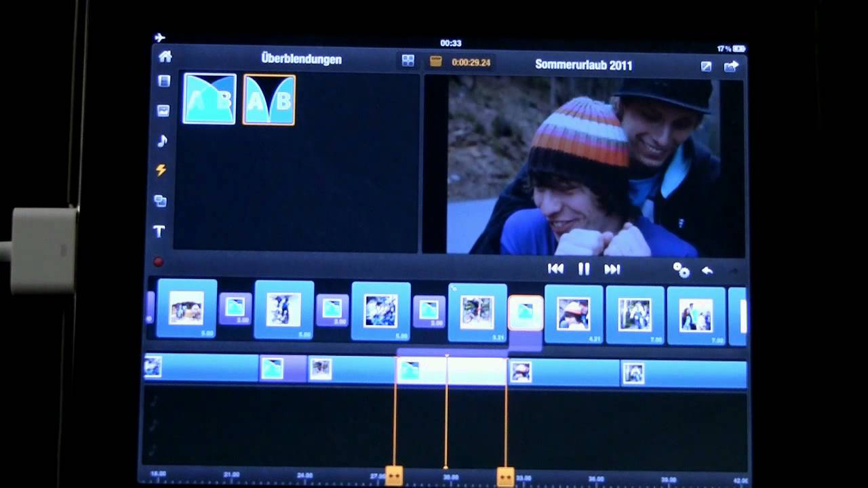Select the first 5.00 storyboard clip
This screenshot has height=488, width=868.
tap(186, 309)
